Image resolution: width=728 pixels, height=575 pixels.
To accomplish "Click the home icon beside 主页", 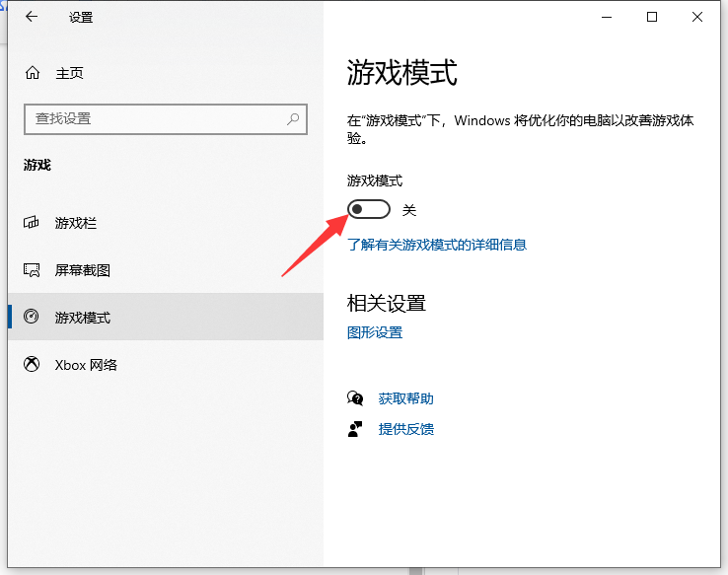I will [33, 73].
